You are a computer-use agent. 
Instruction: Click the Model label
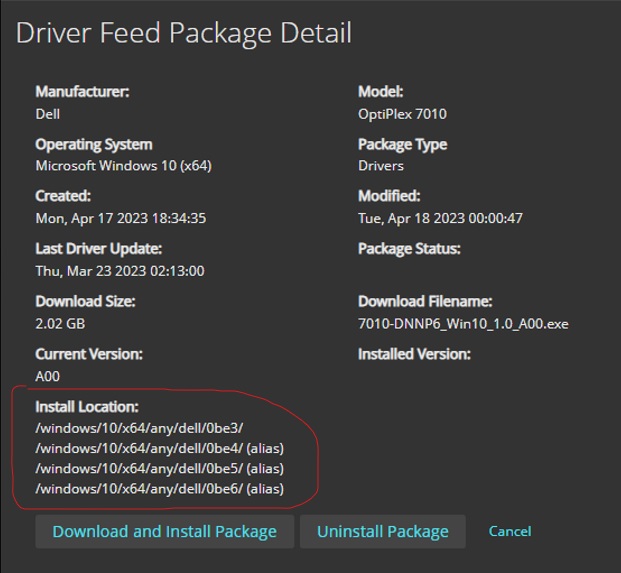pos(381,91)
